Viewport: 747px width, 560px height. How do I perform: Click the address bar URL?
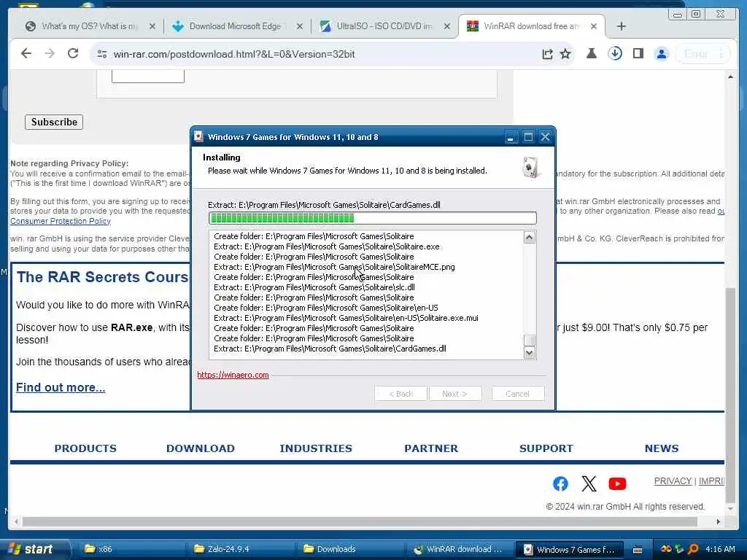pyautogui.click(x=234, y=54)
